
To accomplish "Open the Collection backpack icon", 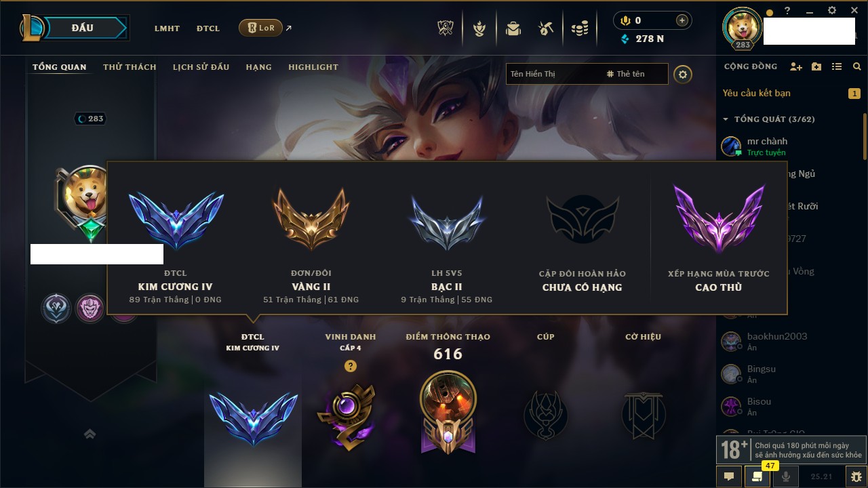I will [x=513, y=28].
